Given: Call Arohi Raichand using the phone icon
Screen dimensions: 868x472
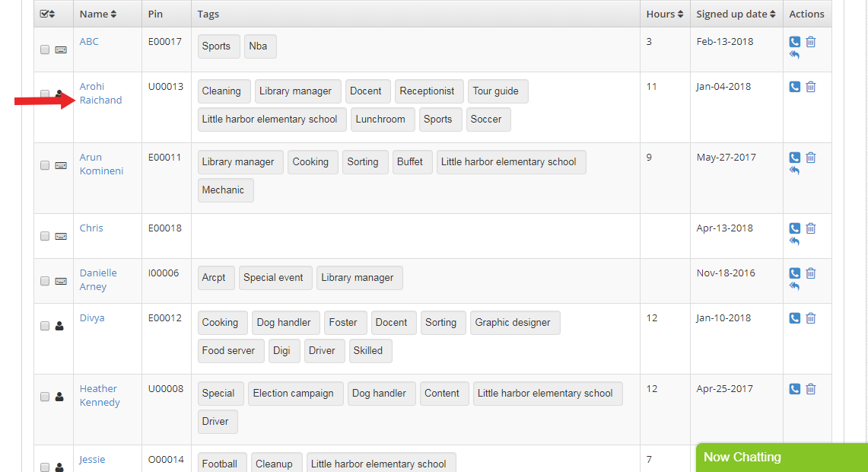Looking at the screenshot, I should pyautogui.click(x=794, y=87).
